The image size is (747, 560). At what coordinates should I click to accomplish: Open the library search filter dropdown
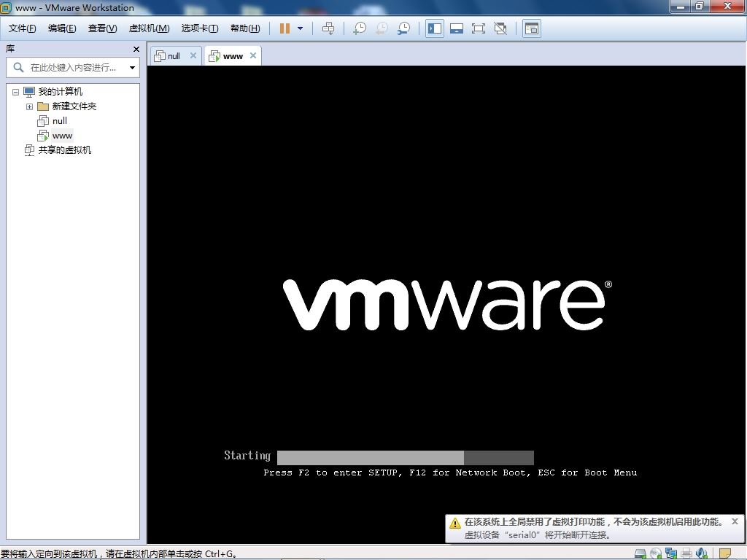point(133,68)
